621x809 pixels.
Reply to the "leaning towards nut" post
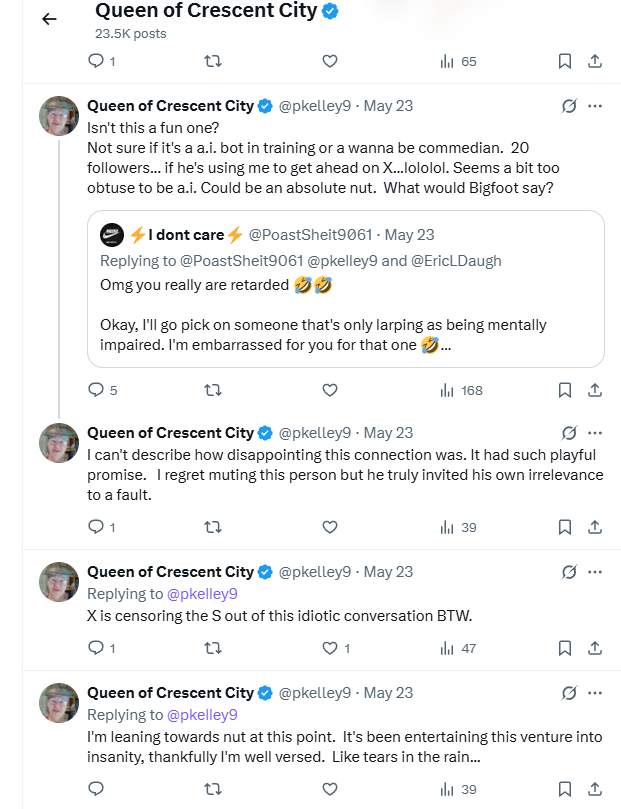point(96,789)
